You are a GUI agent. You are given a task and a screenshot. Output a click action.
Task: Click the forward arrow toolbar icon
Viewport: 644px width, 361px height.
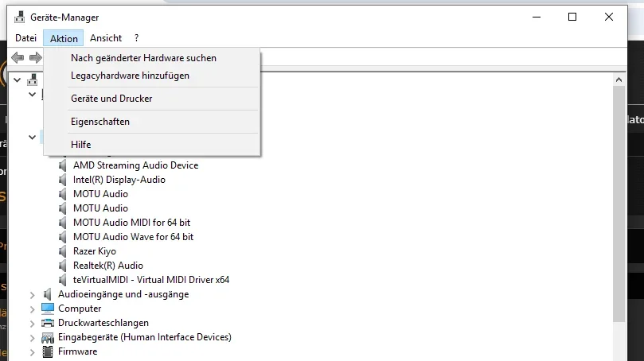36,58
